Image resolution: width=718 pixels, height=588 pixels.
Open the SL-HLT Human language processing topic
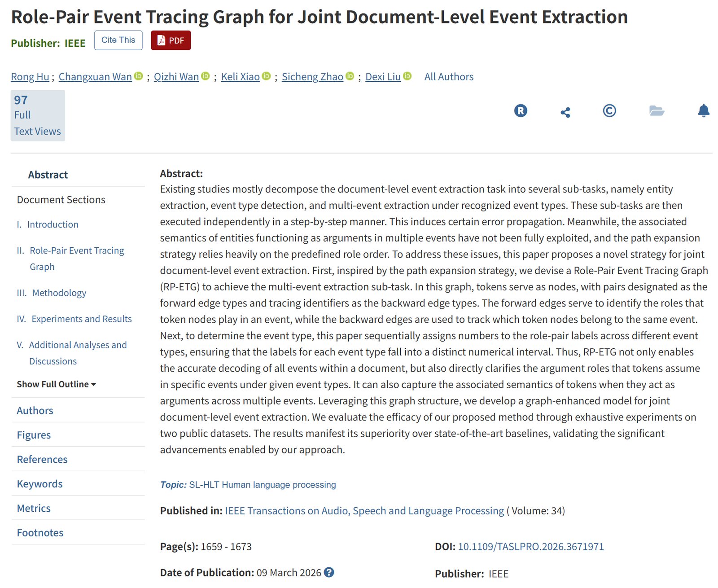[263, 485]
